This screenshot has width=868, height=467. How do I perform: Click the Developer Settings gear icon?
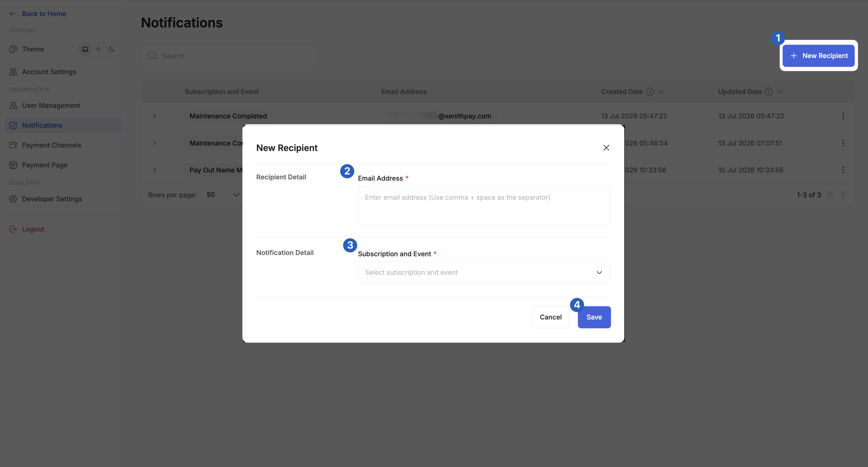click(13, 199)
